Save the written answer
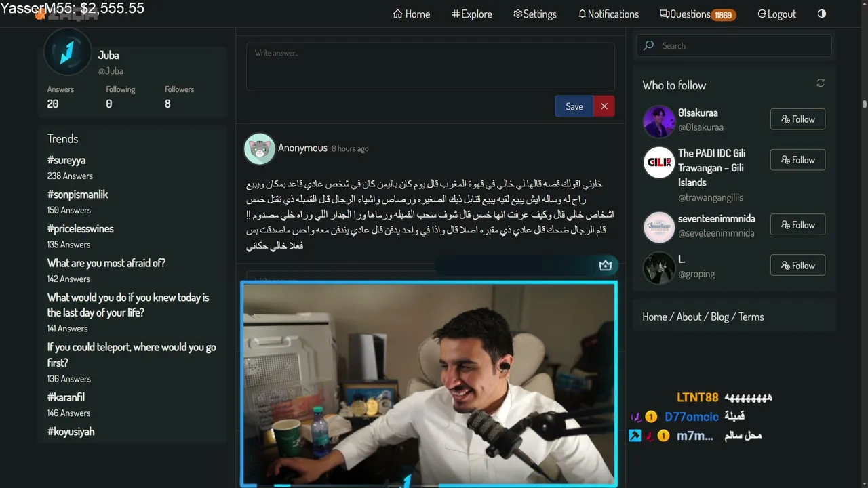Viewport: 868px width, 488px height. click(574, 106)
